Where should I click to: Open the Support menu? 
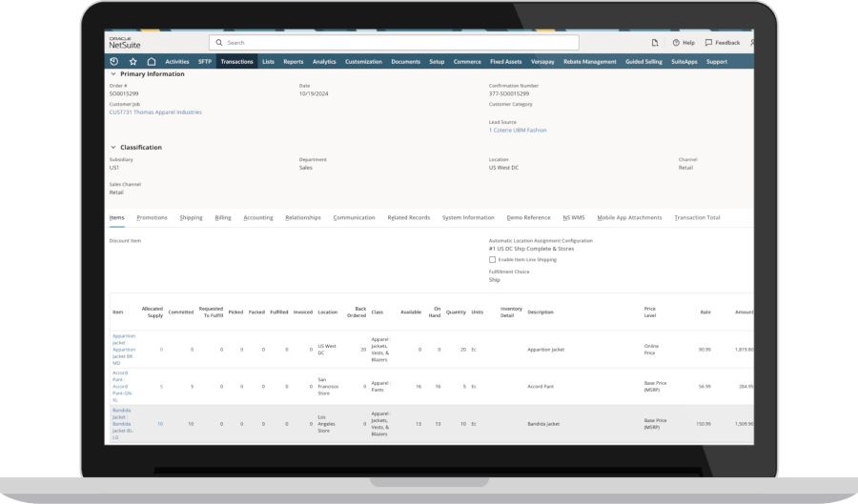coord(717,62)
